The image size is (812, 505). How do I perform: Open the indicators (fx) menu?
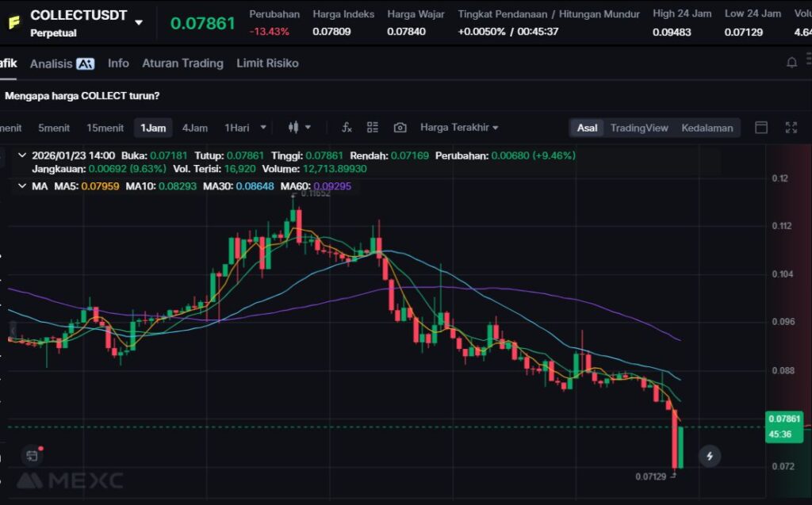pos(347,128)
